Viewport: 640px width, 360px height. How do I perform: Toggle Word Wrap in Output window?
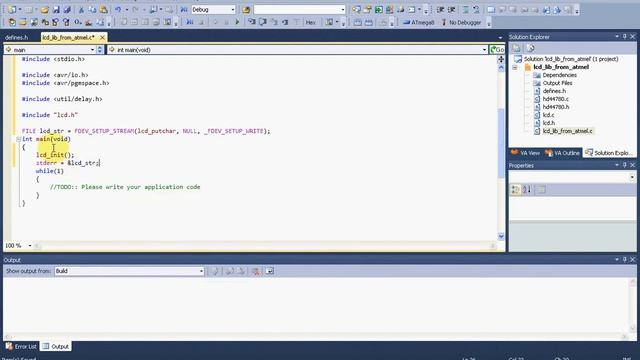(x=269, y=271)
